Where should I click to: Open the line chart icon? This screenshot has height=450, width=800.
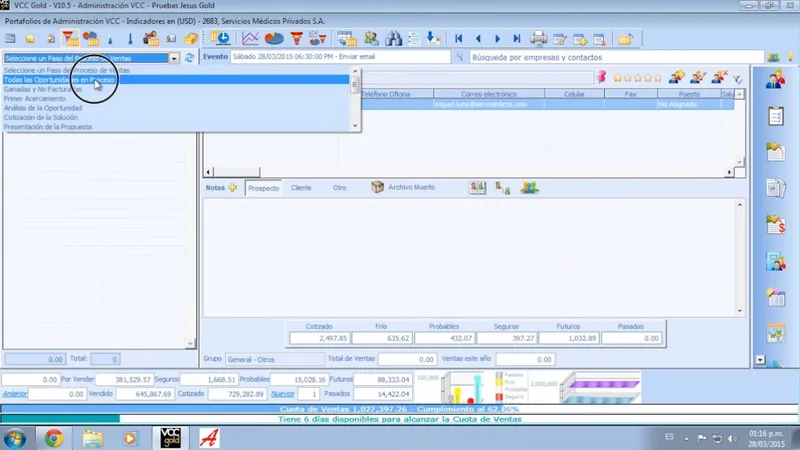(x=250, y=39)
